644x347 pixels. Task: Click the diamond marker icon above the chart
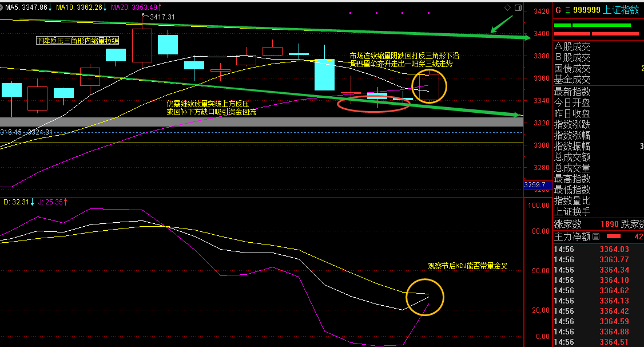click(x=508, y=8)
